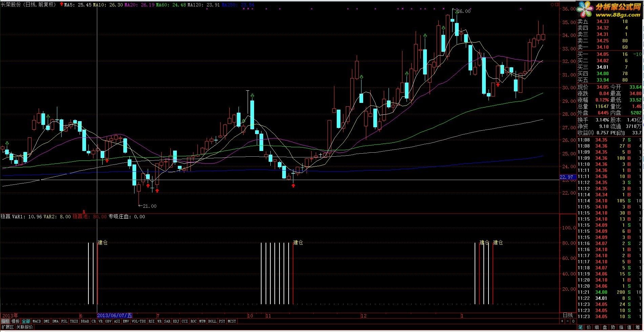Screen dimensions: 644x332
Task: Select the DMA indicator tab
Action: tap(55, 321)
